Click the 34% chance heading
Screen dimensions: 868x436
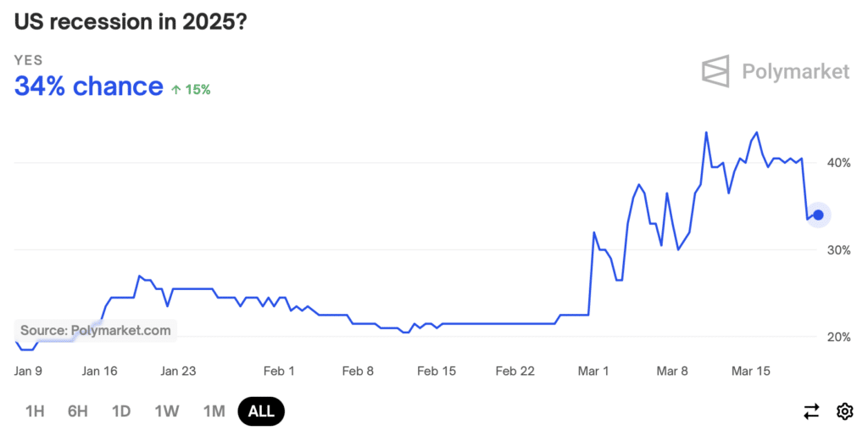[88, 87]
